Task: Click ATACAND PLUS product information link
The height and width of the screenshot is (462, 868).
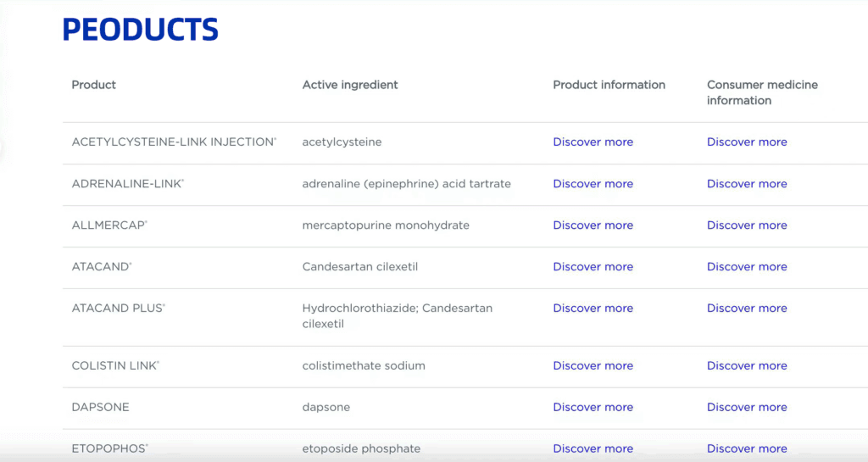Action: point(593,309)
